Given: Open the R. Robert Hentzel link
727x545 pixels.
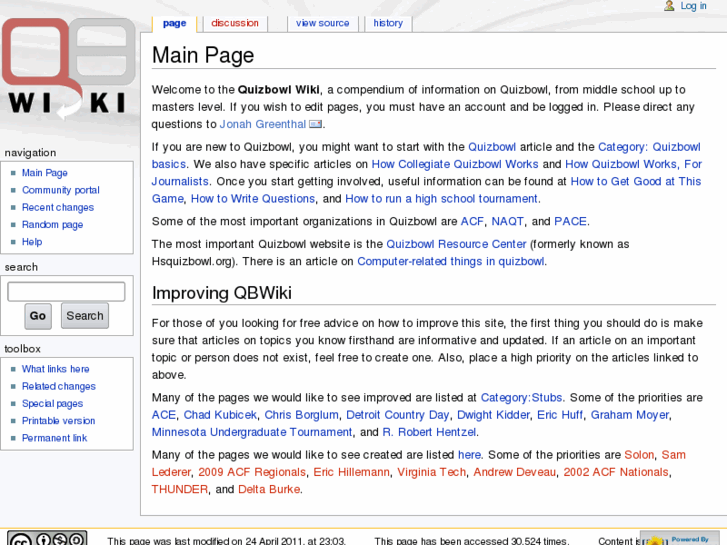Looking at the screenshot, I should pyautogui.click(x=429, y=432).
